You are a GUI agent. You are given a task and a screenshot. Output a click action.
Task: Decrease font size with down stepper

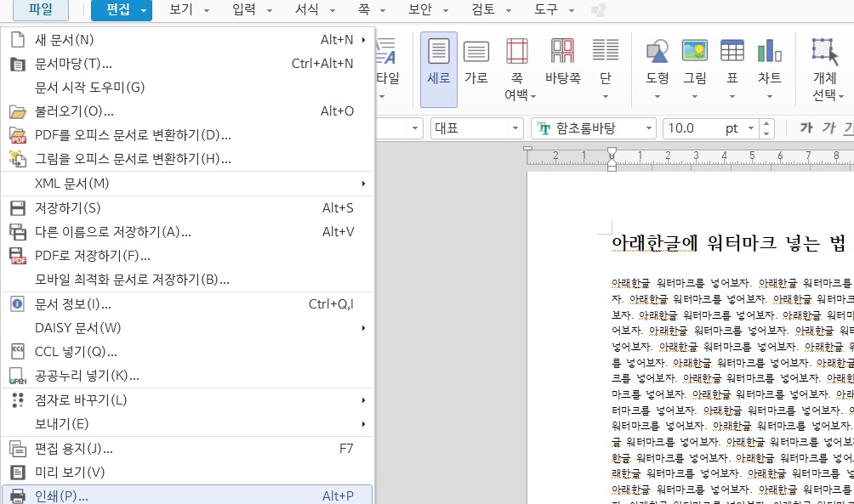point(766,133)
